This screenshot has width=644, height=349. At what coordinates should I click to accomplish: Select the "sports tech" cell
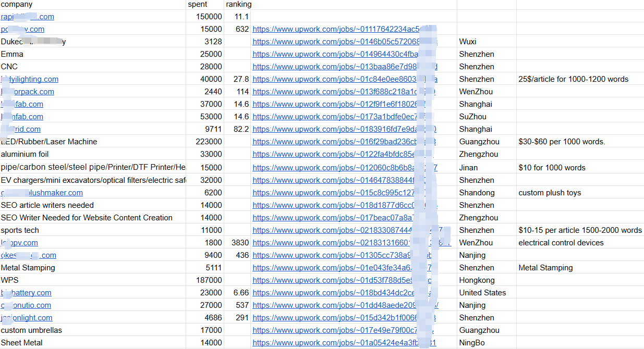[93, 230]
